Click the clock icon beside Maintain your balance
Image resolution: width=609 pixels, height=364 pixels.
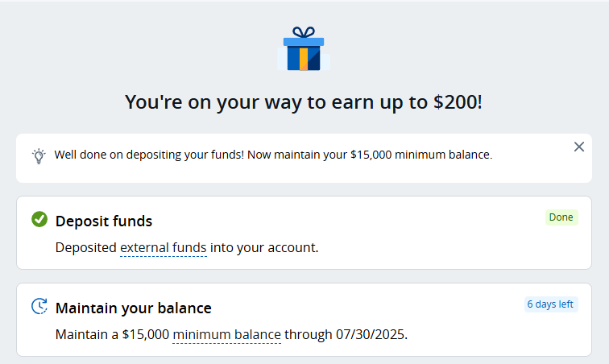click(x=39, y=306)
